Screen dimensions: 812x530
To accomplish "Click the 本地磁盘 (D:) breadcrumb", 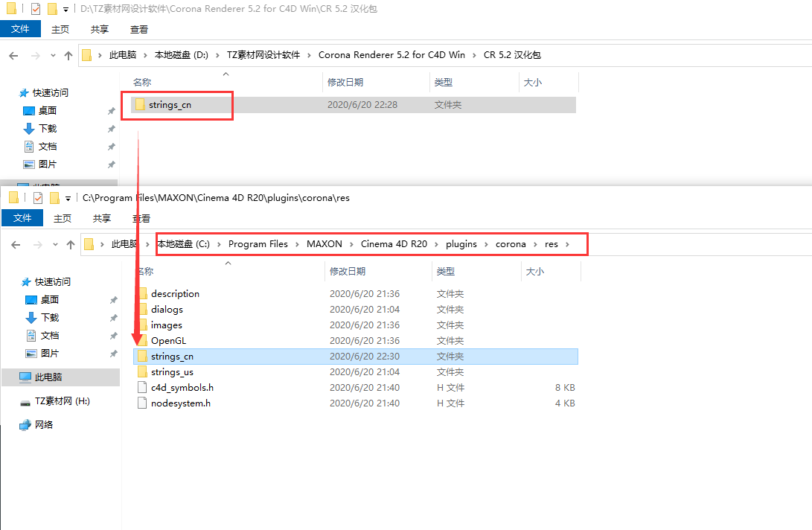I will coord(182,55).
